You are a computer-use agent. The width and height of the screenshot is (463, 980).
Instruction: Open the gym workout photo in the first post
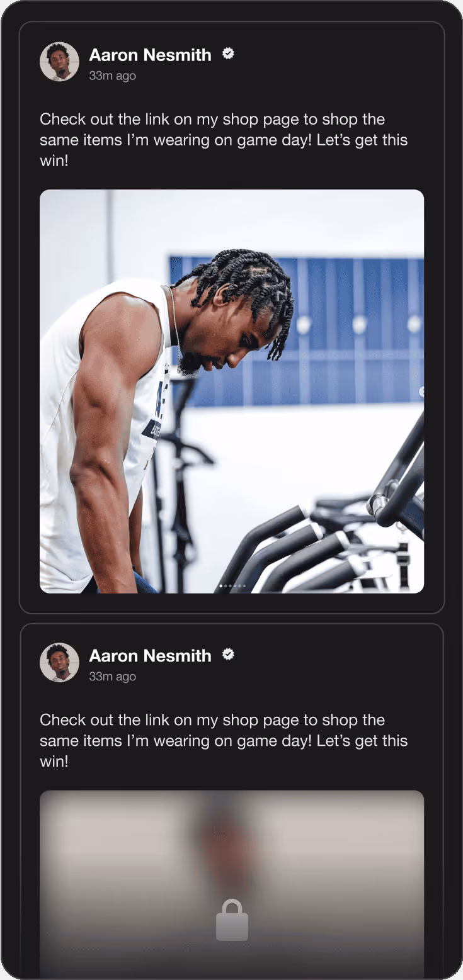click(232, 391)
